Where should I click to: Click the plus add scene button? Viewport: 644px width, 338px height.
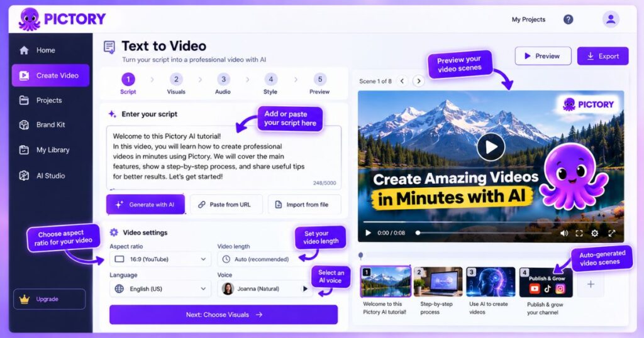(x=591, y=284)
